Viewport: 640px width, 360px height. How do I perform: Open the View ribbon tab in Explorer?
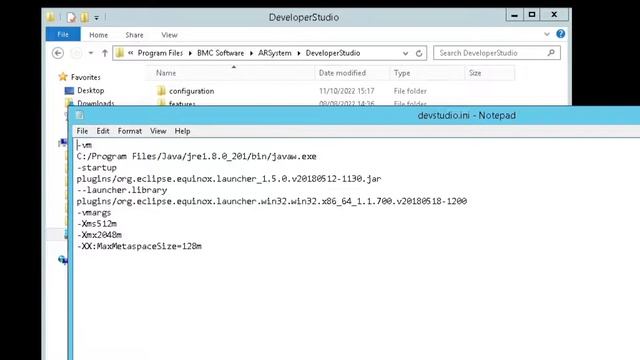pos(169,35)
